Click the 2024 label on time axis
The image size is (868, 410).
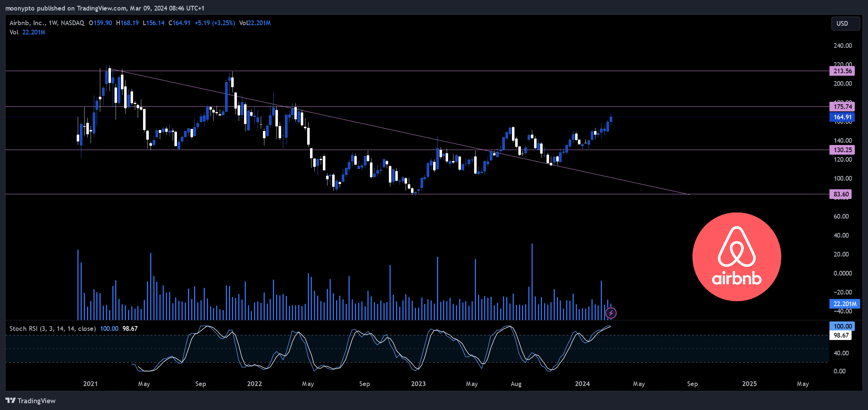pos(582,384)
